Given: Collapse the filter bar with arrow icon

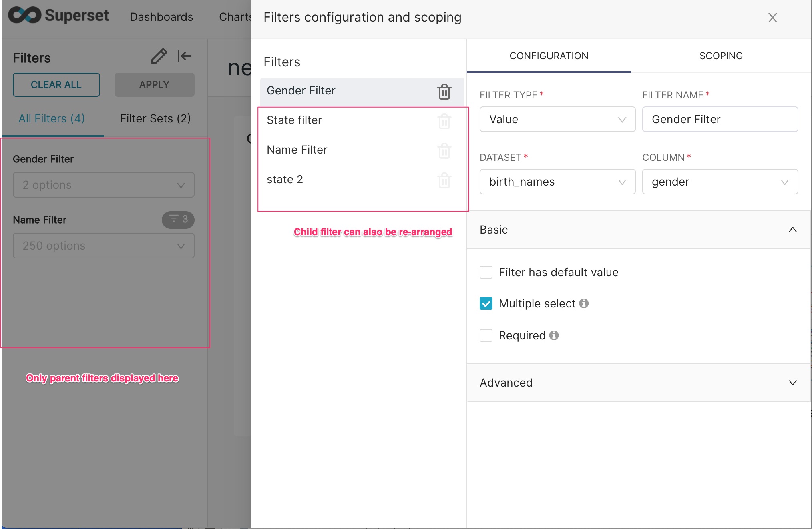Looking at the screenshot, I should click(x=184, y=56).
